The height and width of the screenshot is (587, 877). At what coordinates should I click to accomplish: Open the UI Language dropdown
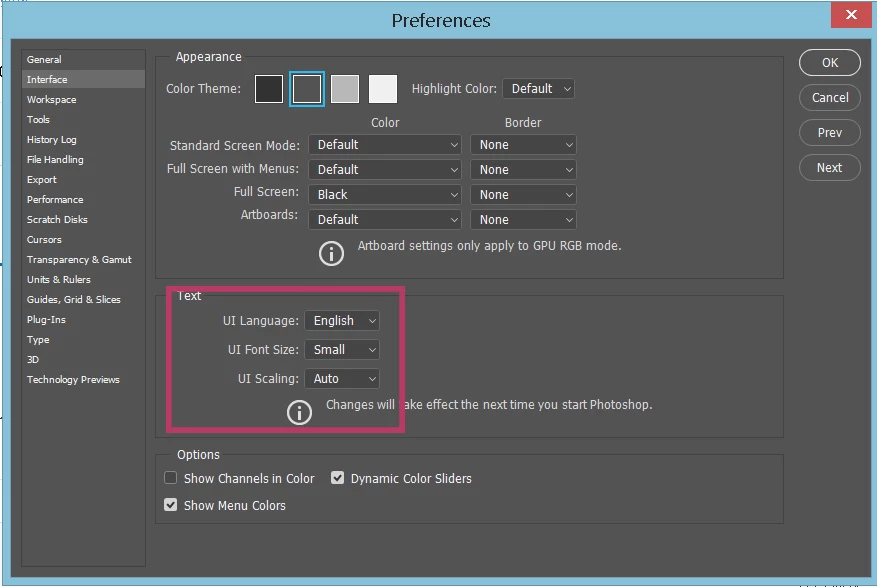click(342, 321)
